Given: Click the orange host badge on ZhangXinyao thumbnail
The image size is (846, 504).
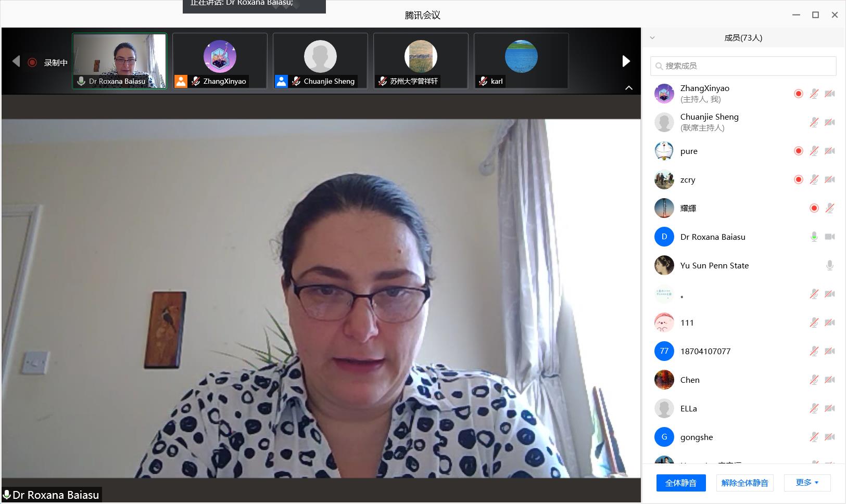Looking at the screenshot, I should tap(181, 81).
